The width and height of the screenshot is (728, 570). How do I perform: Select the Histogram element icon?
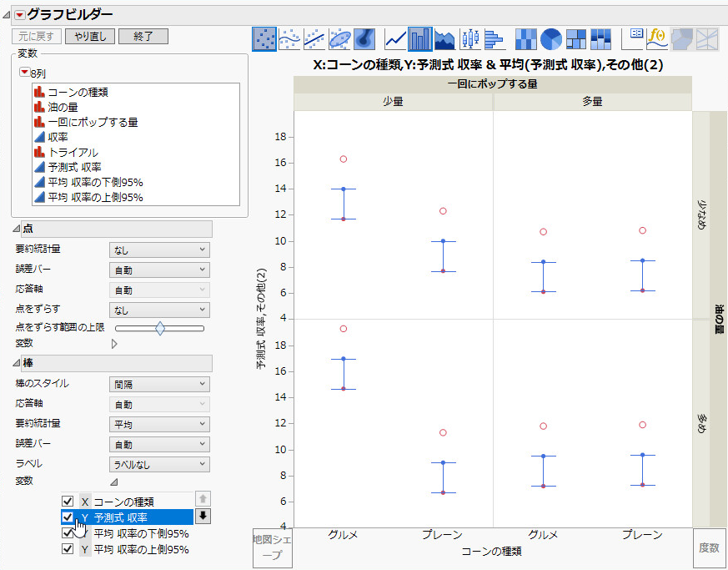(495, 38)
